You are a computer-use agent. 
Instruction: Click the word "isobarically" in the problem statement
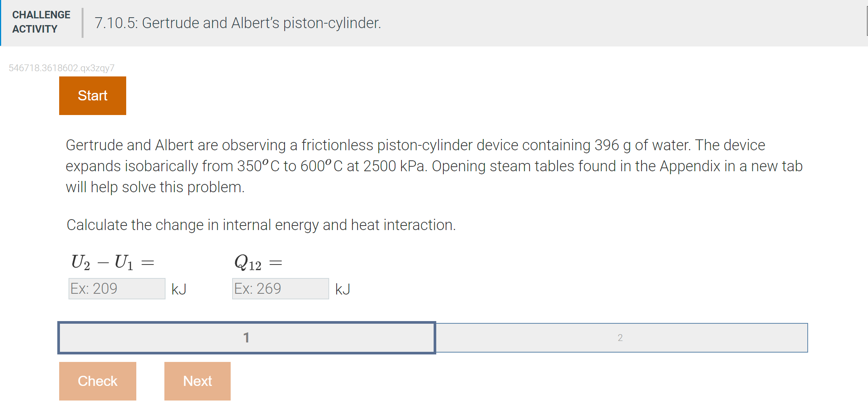161,166
